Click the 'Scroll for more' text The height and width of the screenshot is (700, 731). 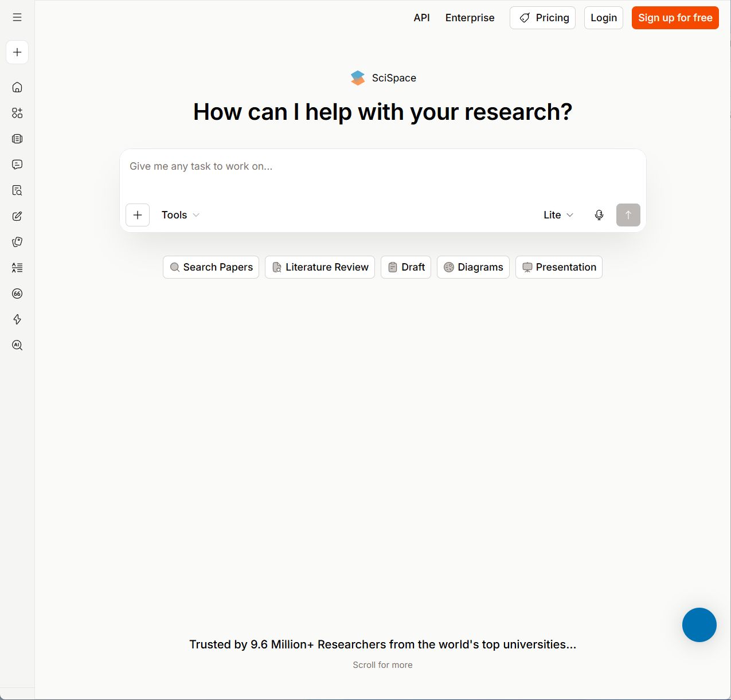(382, 665)
